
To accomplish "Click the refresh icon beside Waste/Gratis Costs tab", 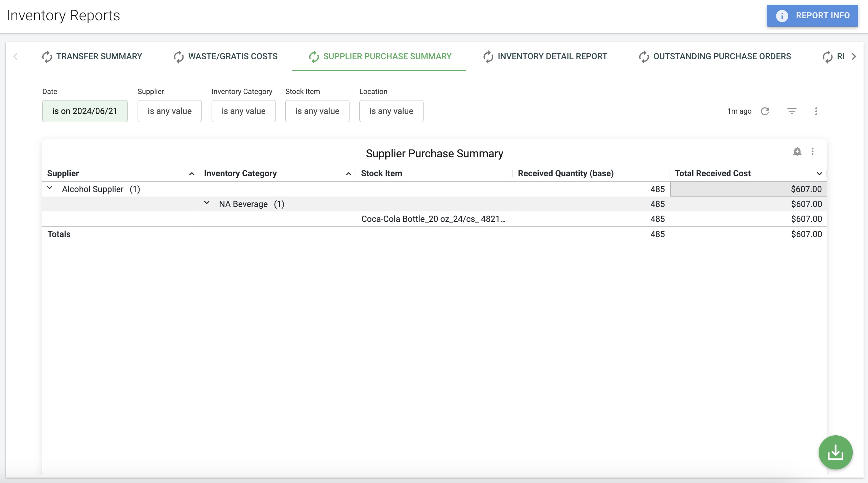I will [x=179, y=56].
